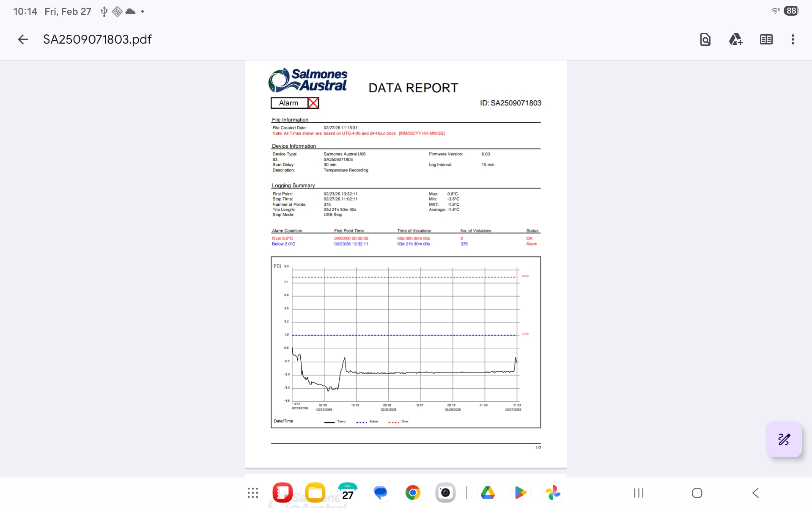Switch to reading view mode icon
Viewport: 812px width, 508px height.
click(766, 39)
